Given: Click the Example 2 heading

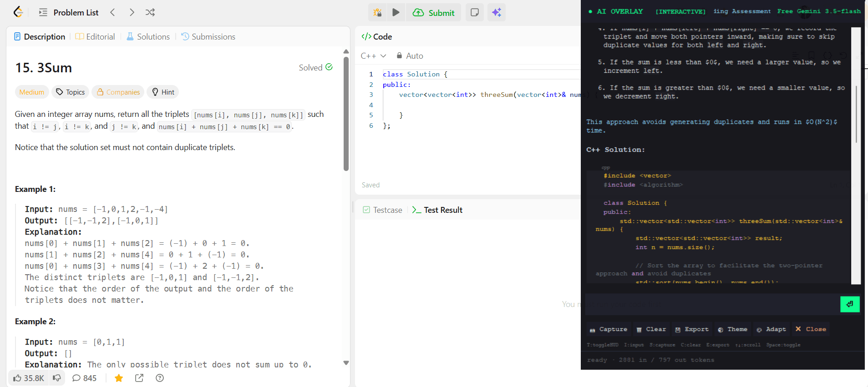Looking at the screenshot, I should (x=36, y=322).
